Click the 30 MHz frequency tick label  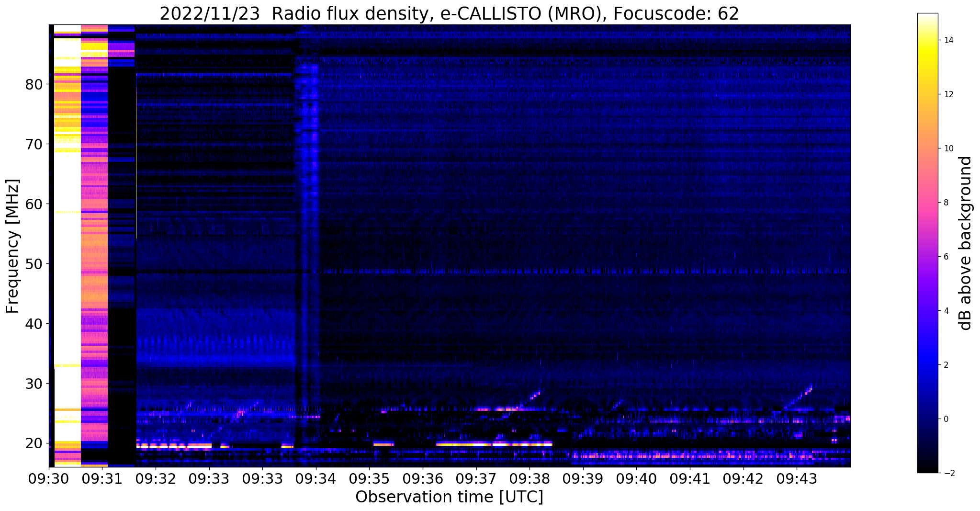tap(34, 384)
